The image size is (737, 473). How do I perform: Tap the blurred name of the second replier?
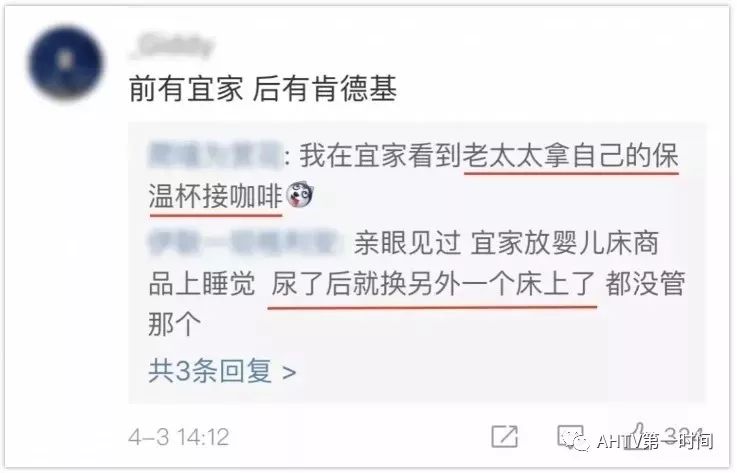point(244,244)
